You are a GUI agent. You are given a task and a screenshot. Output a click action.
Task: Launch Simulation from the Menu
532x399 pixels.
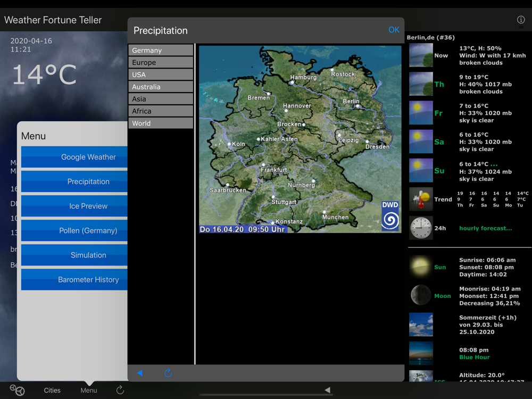coord(74,255)
